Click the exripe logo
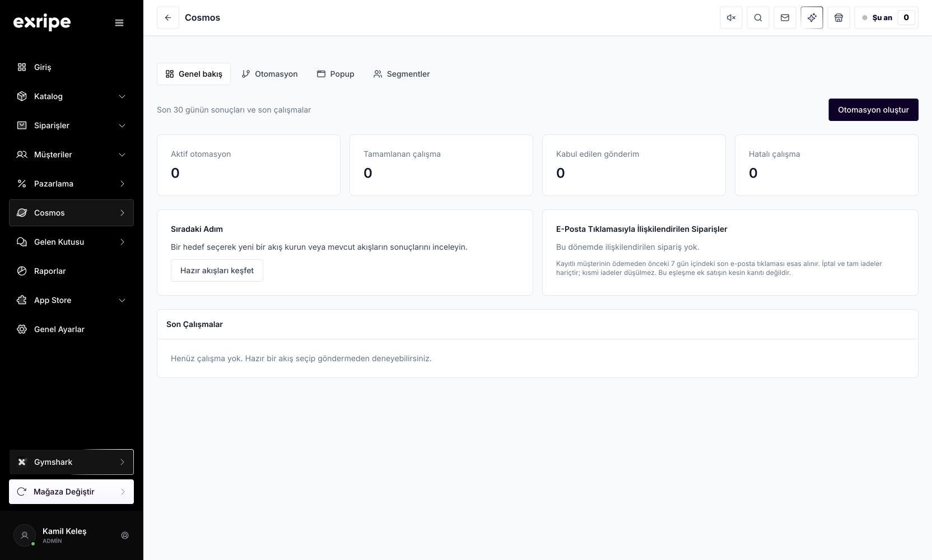The image size is (932, 560). 42,22
